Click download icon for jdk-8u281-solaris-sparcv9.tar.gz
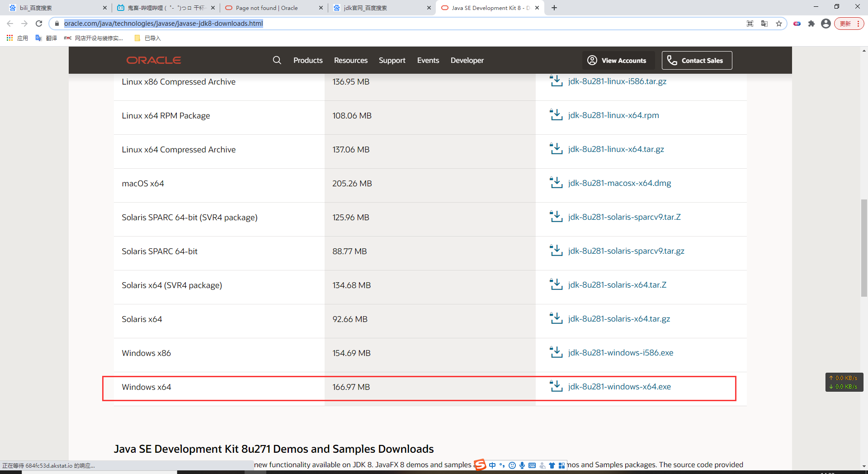Viewport: 868px width, 474px height. pos(556,251)
